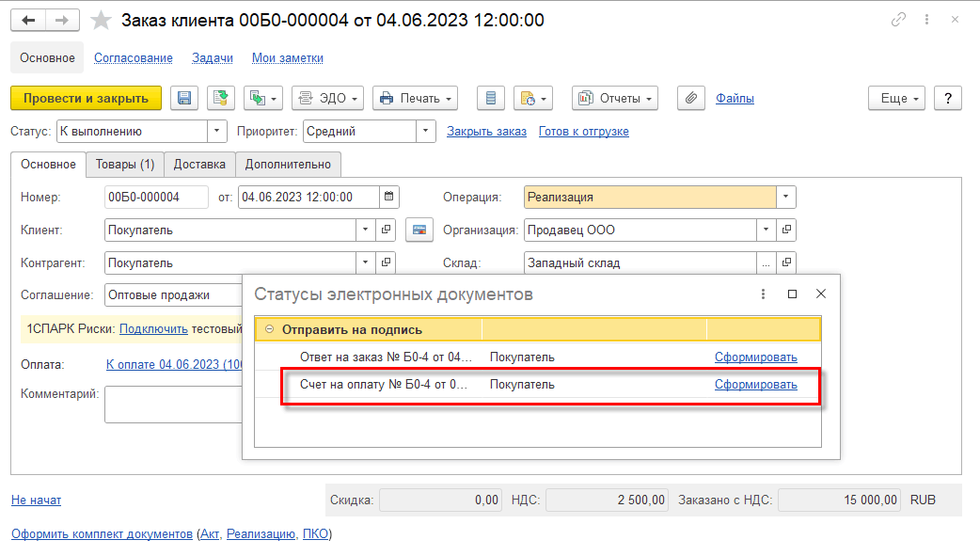The width and height of the screenshot is (980, 556).
Task: Expand the Контрагент dropdown arrow
Action: coord(365,262)
